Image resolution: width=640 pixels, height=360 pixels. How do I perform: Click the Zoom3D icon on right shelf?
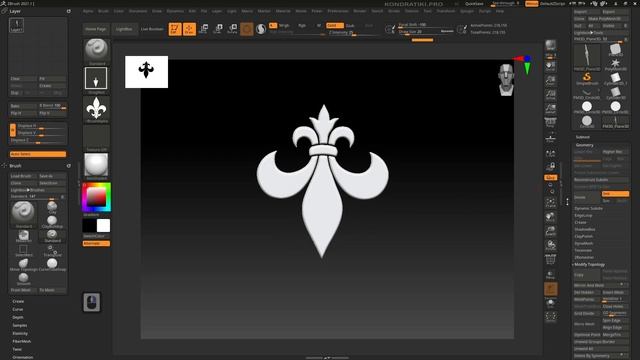tap(551, 231)
